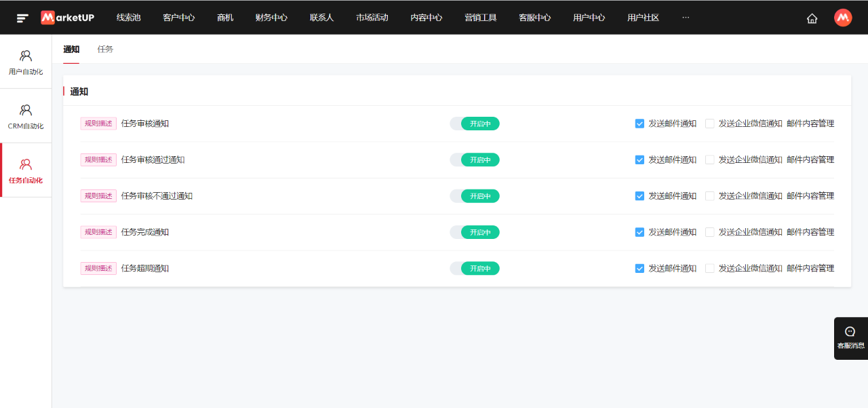Click 规则描述 tag beside 任务审核通过通知
This screenshot has height=408, width=868.
coord(98,160)
